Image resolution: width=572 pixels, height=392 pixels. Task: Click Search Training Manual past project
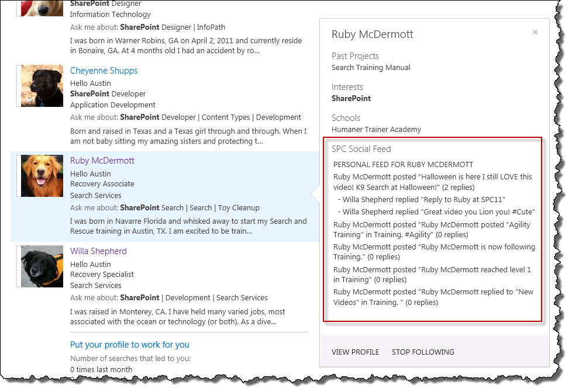(x=371, y=68)
